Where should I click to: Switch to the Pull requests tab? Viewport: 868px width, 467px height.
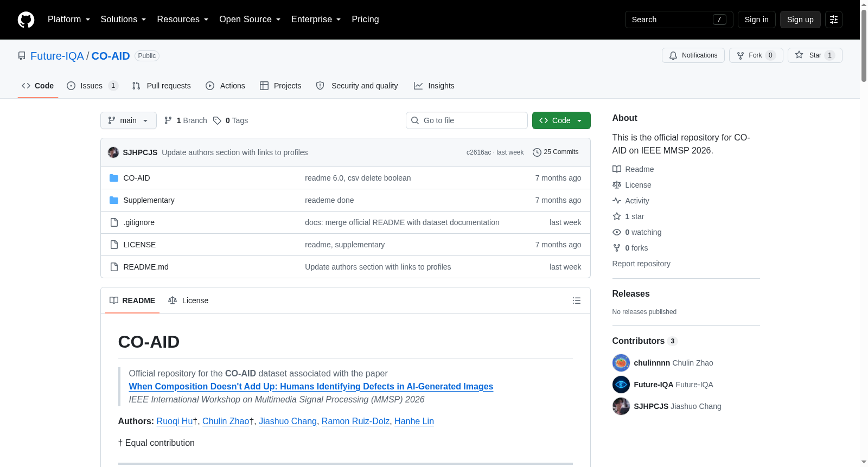coord(162,86)
